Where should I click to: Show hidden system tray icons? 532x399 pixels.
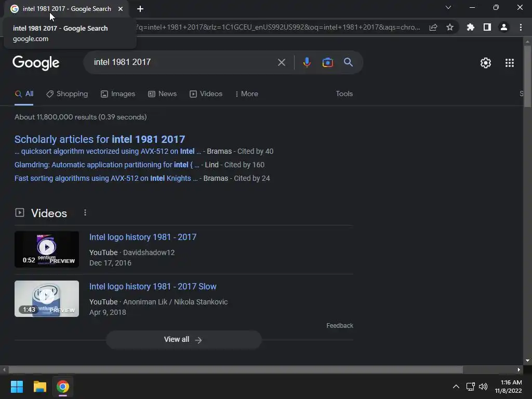tap(456, 387)
